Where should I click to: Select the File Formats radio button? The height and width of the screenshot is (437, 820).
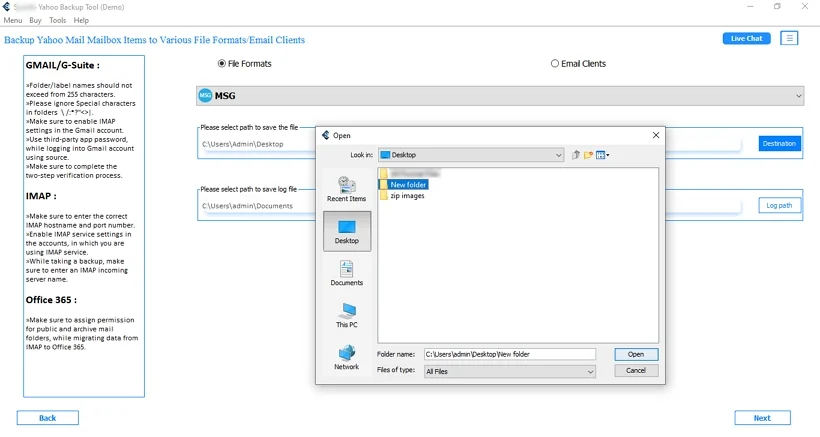click(x=222, y=63)
